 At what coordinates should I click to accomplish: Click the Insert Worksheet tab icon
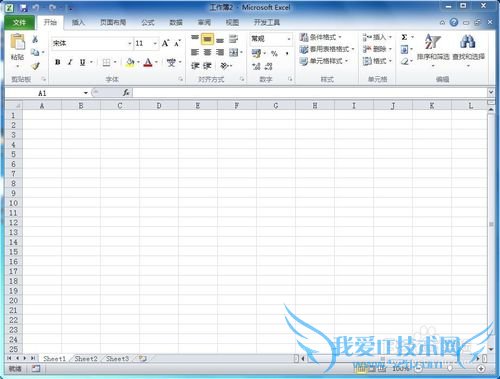coord(143,359)
